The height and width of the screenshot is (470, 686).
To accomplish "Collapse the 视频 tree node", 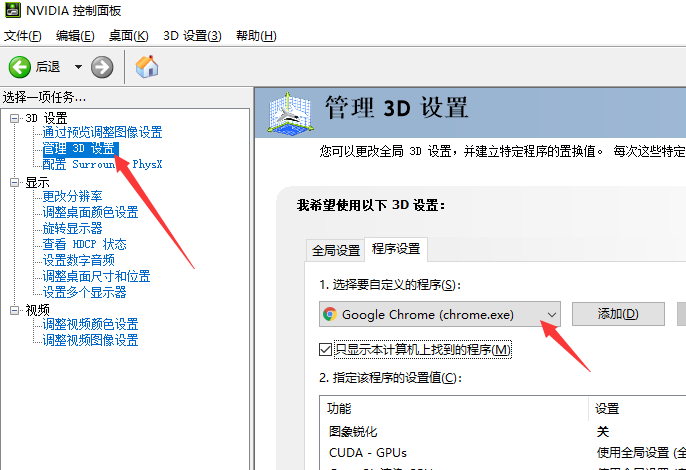I will coord(14,310).
